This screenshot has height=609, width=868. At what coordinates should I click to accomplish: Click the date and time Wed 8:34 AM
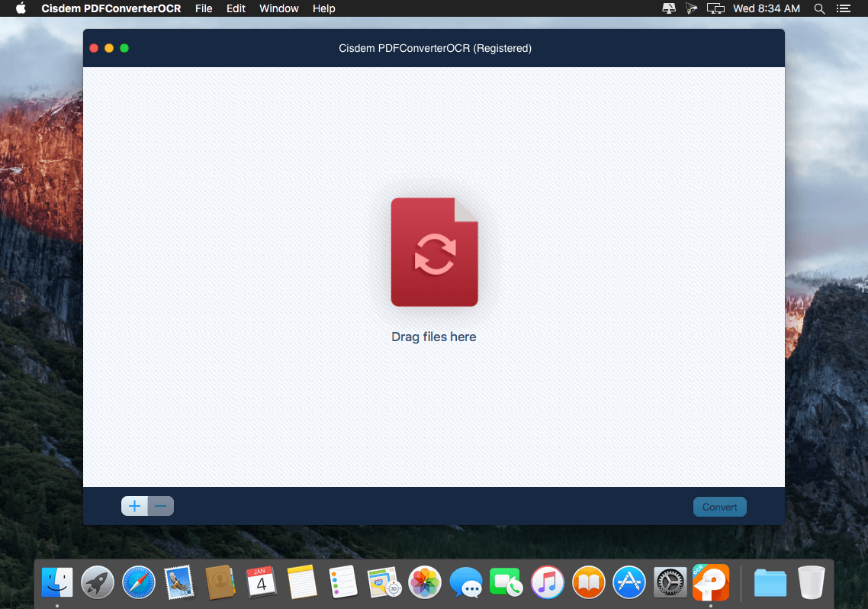pos(766,8)
